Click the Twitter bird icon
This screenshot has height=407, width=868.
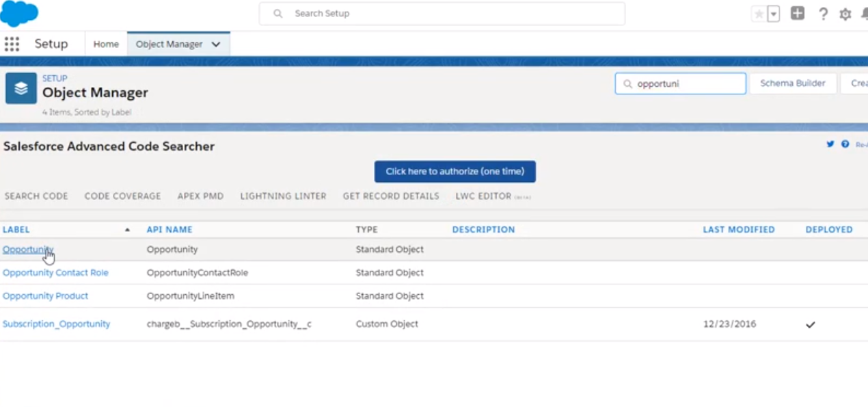(830, 144)
